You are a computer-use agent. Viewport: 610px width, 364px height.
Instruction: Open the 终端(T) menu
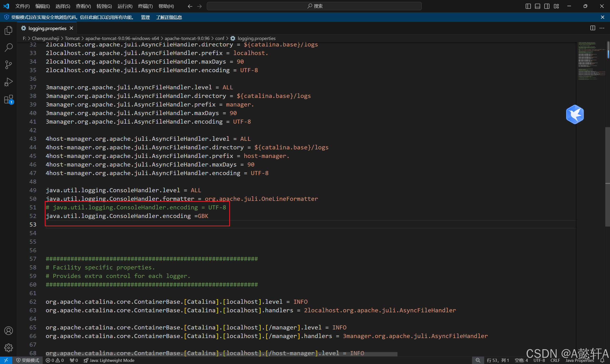coord(145,6)
